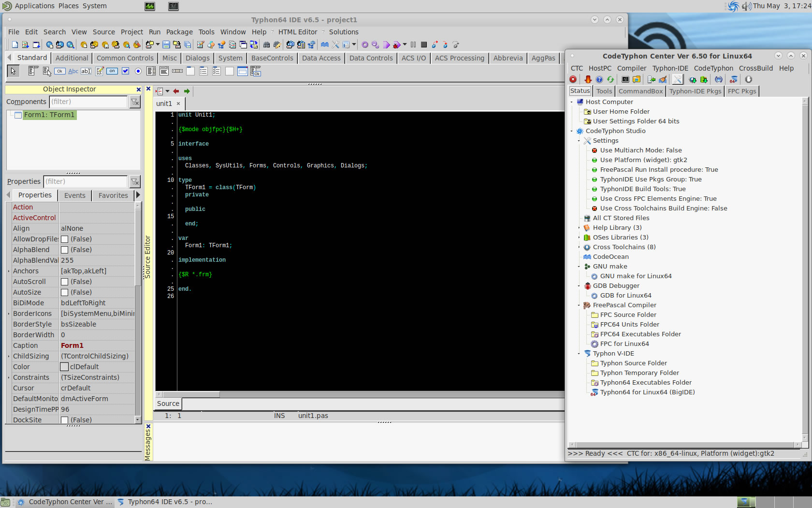Image resolution: width=812 pixels, height=508 pixels.
Task: Switch to the Typhon-IDE Pkgs tab
Action: pos(695,91)
